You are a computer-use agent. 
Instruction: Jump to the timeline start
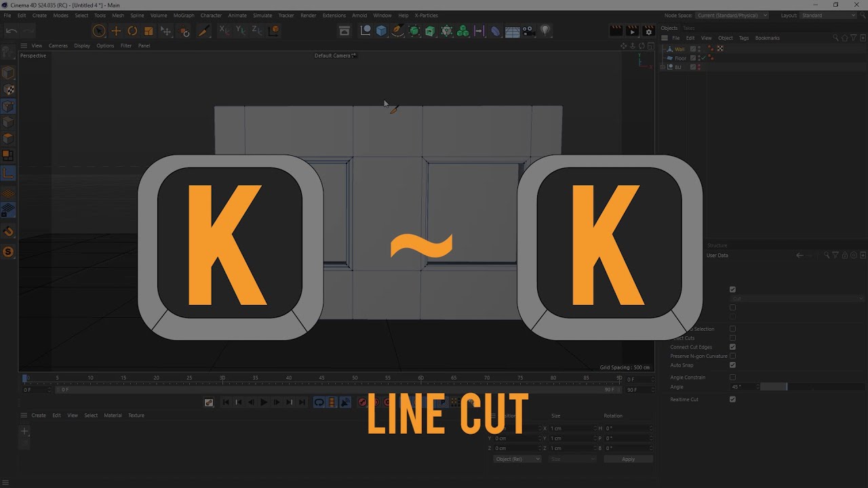click(226, 402)
